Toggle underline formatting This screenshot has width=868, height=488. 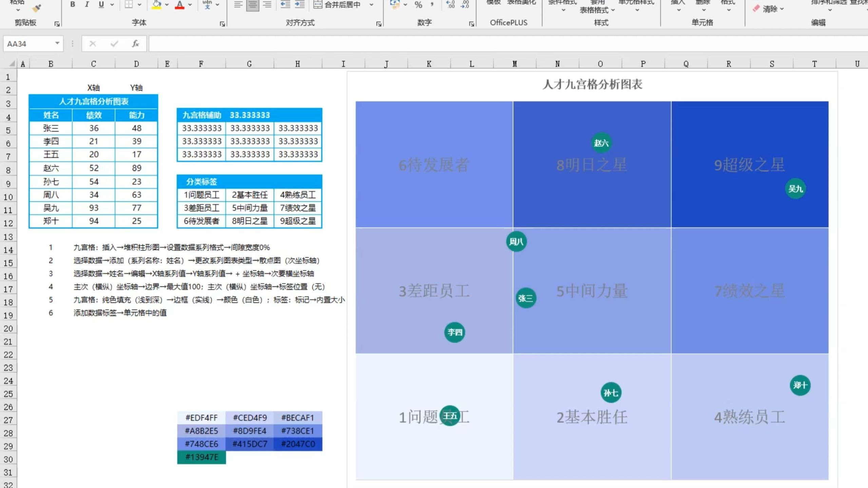click(x=101, y=5)
